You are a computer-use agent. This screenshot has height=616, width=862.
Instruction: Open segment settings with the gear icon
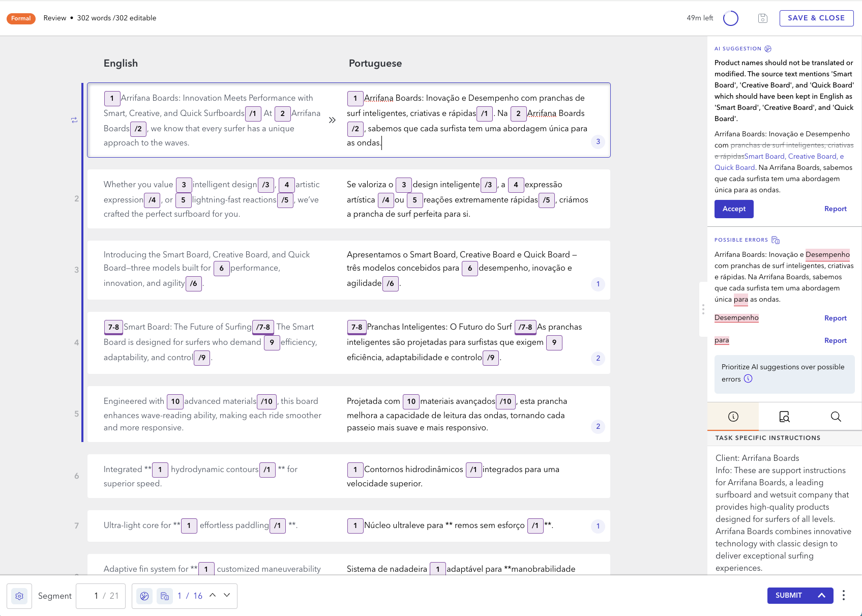pyautogui.click(x=19, y=595)
